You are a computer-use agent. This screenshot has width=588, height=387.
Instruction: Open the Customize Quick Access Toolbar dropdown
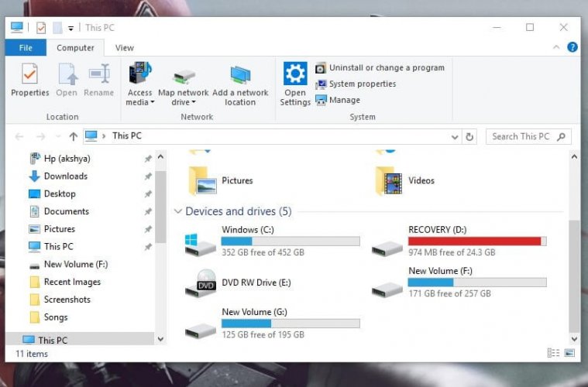point(70,28)
